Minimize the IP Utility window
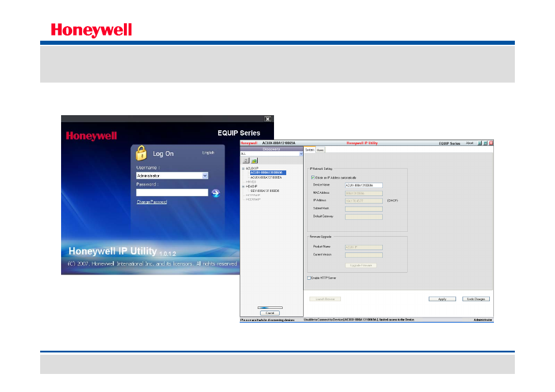Screen dimensions: 555x392 click(479, 143)
